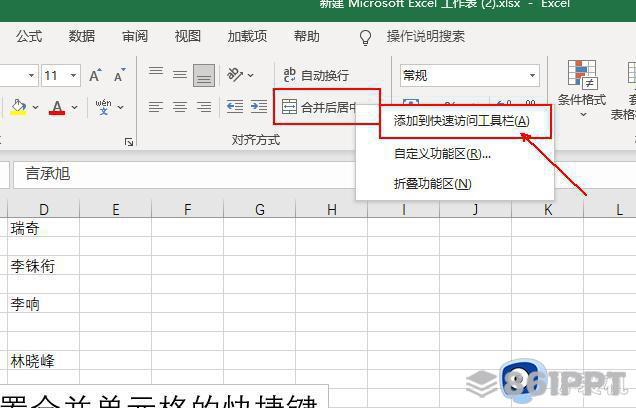
Task: Switch to the 视图 tab
Action: tap(187, 36)
